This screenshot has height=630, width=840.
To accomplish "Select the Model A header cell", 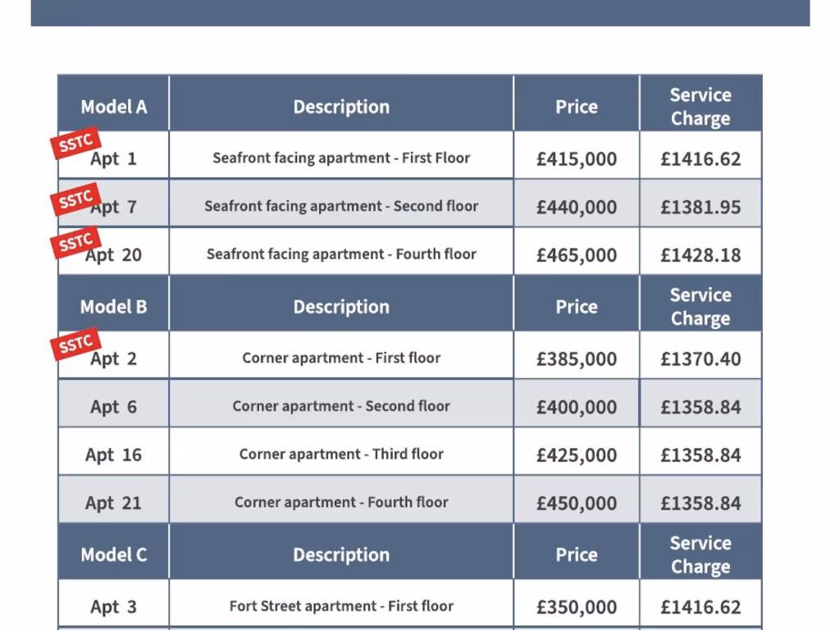I will click(113, 107).
